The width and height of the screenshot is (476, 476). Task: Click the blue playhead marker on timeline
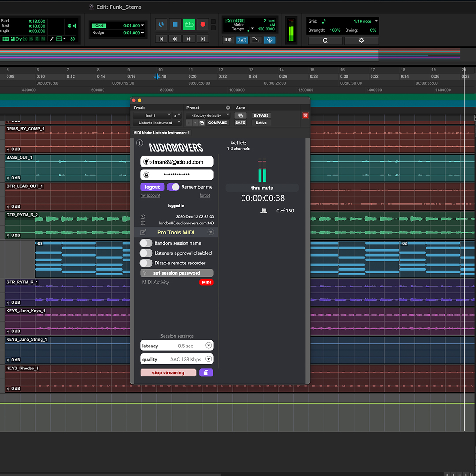pyautogui.click(x=156, y=76)
